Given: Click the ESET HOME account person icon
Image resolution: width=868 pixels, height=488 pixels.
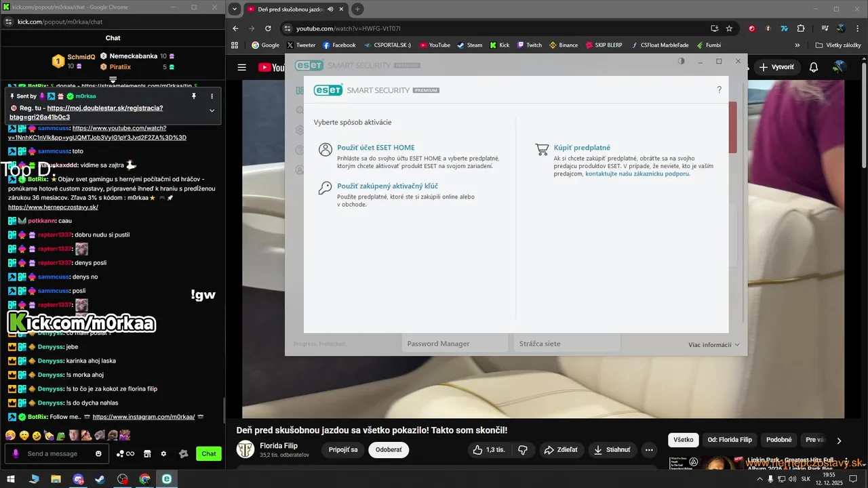Looking at the screenshot, I should pos(325,150).
